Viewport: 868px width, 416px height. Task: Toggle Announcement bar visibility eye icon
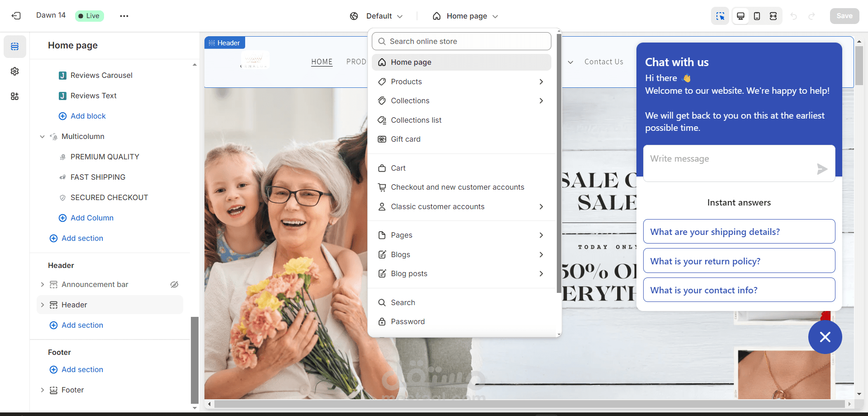[x=174, y=284]
